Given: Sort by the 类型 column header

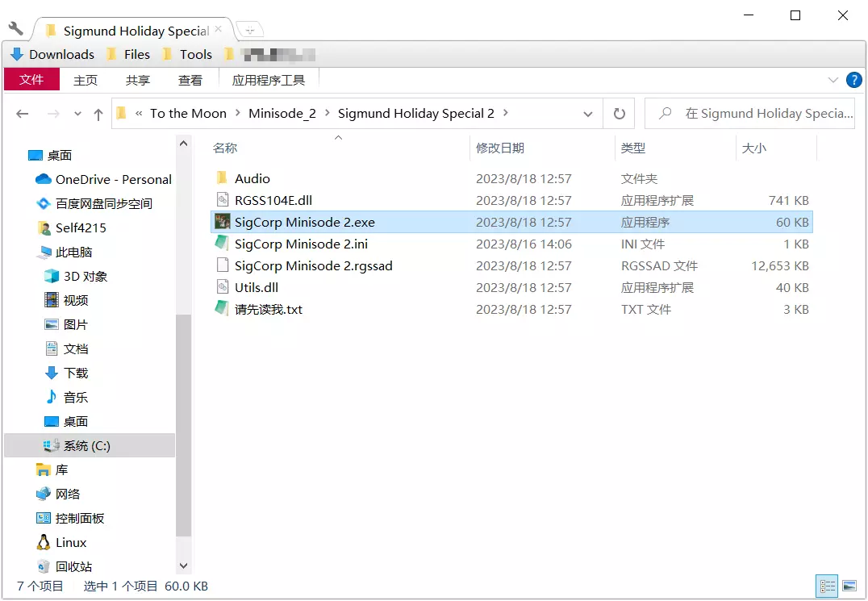Looking at the screenshot, I should (x=632, y=148).
